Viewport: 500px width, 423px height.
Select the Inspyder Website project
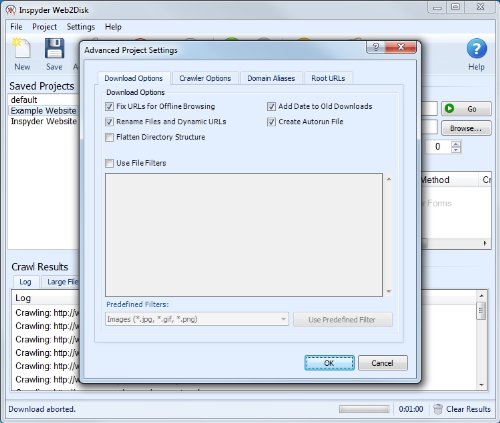43,121
